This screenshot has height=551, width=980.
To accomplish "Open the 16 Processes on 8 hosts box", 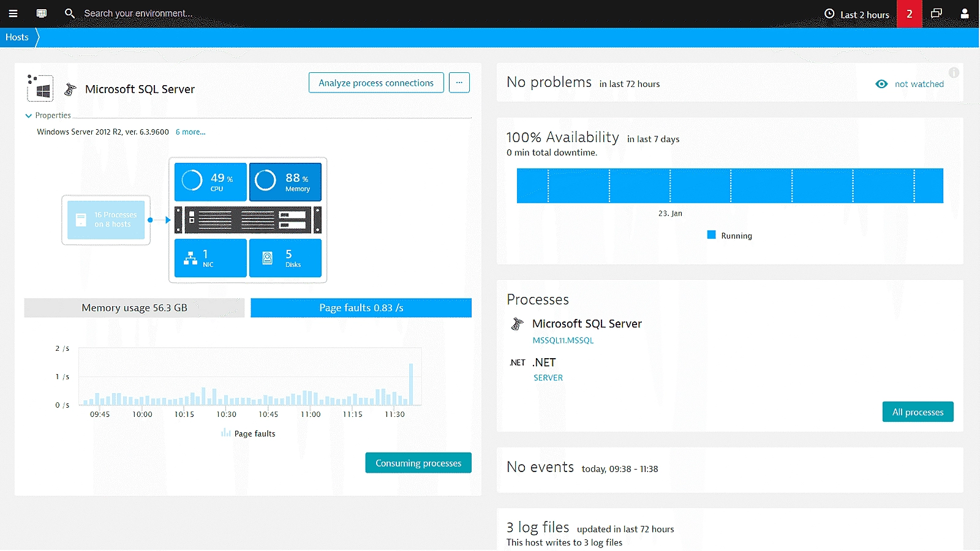I will pyautogui.click(x=106, y=220).
